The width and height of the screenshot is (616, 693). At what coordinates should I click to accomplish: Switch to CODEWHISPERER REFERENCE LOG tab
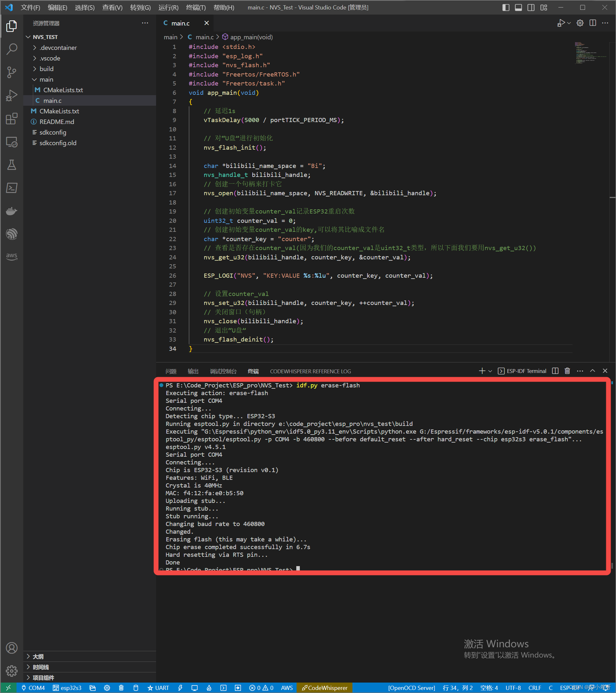click(310, 371)
